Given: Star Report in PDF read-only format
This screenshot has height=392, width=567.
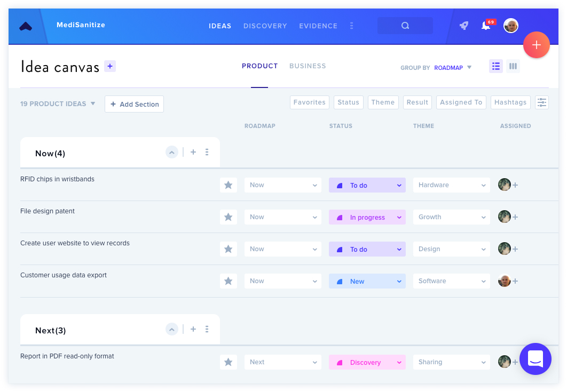Looking at the screenshot, I should click(x=228, y=362).
